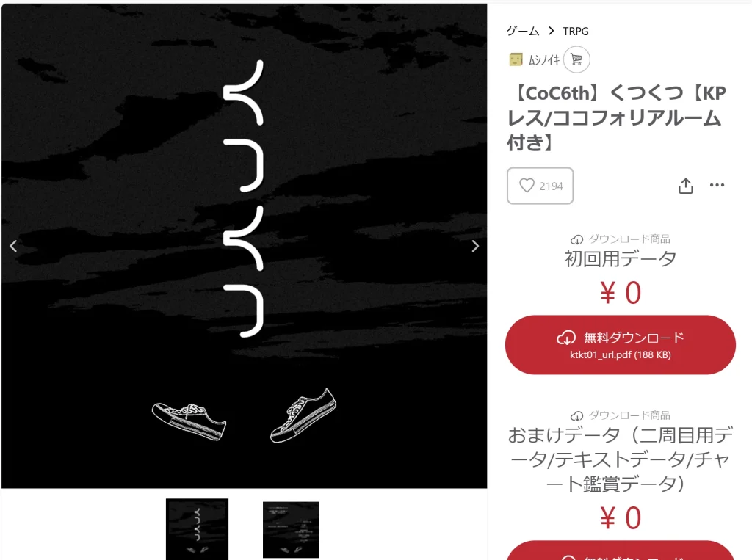Click the 初回用データ variation heading
Viewport: 752px width, 560px height.
point(620,259)
